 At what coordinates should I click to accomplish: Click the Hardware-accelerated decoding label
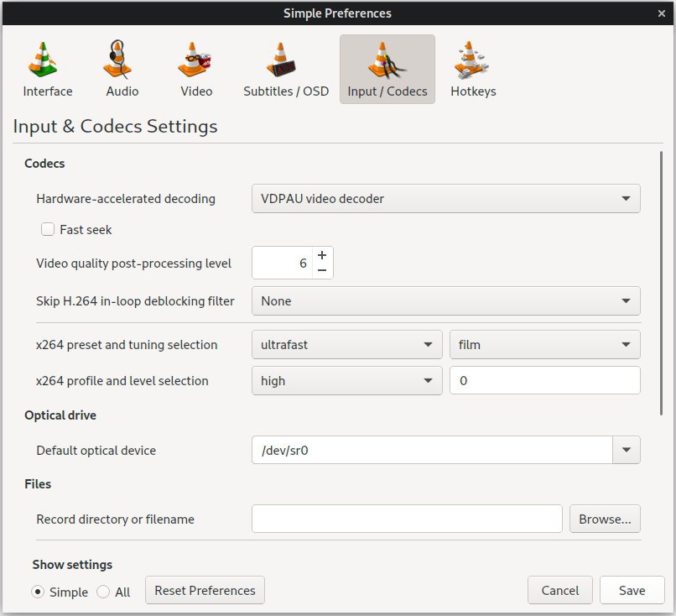coord(126,198)
